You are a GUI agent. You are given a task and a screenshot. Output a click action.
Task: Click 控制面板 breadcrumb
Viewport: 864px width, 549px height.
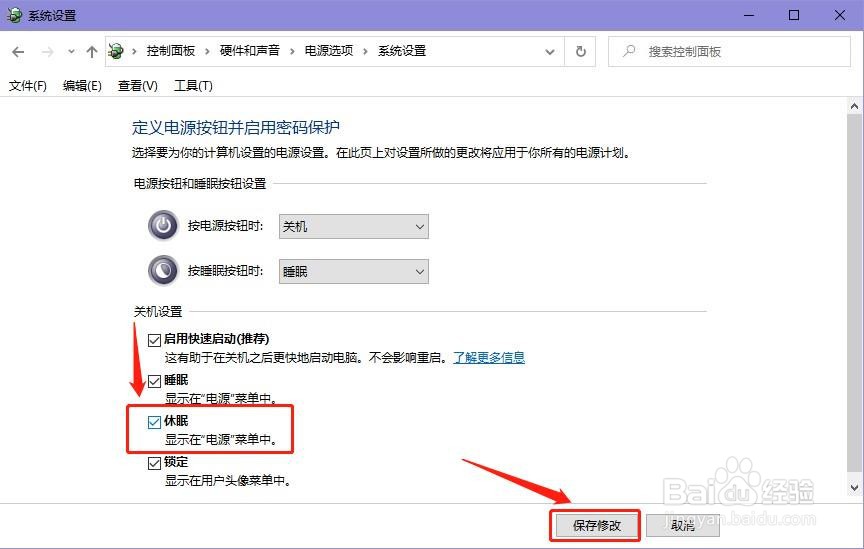(171, 51)
